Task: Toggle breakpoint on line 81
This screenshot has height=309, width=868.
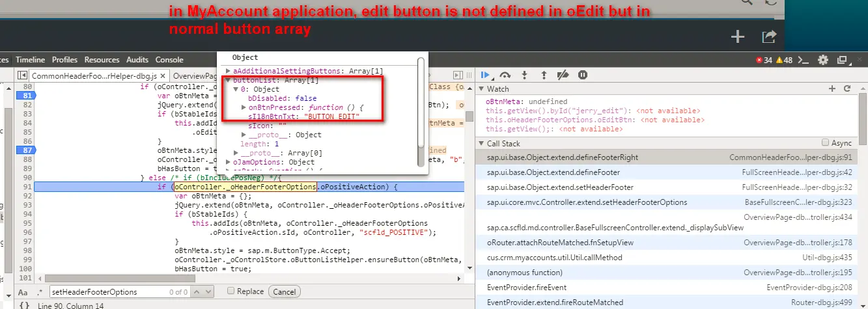Action: tap(26, 96)
